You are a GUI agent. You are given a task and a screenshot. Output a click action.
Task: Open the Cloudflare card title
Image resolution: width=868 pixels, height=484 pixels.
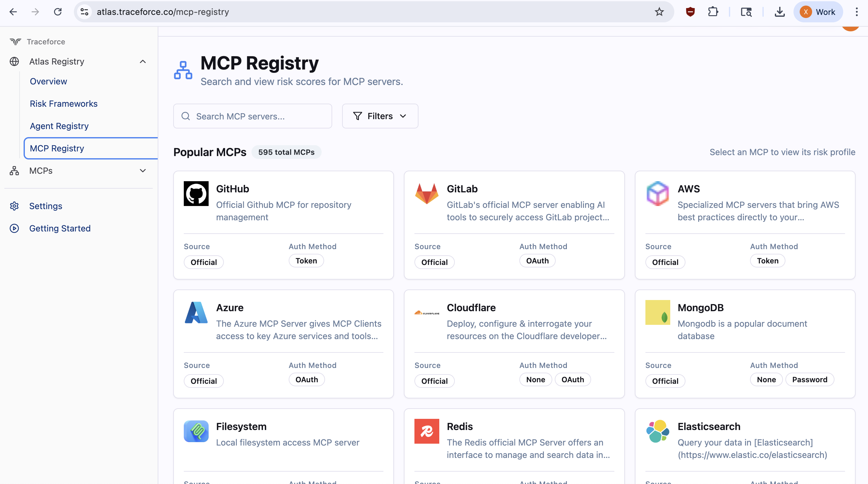click(x=471, y=307)
